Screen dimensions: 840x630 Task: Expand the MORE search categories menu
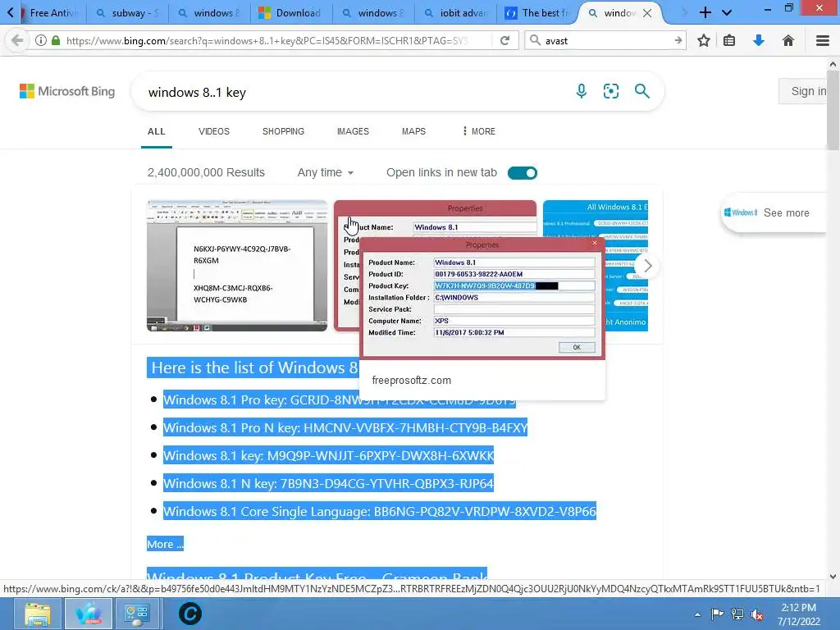tap(479, 131)
